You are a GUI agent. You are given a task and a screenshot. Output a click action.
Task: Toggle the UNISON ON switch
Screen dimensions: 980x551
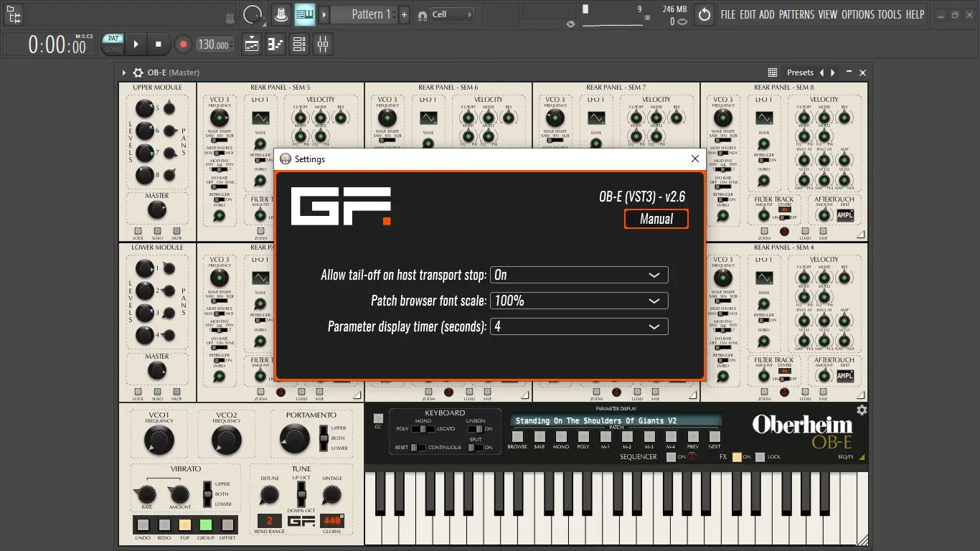coord(475,429)
